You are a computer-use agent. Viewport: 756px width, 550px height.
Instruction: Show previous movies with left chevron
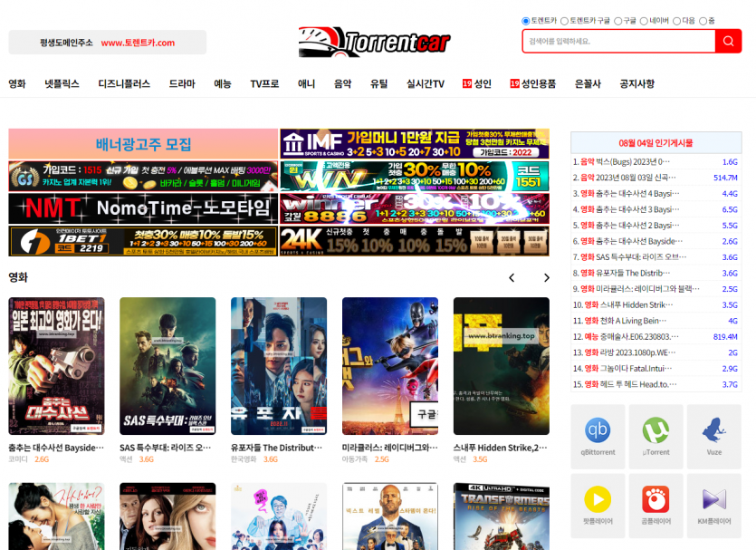pyautogui.click(x=512, y=278)
